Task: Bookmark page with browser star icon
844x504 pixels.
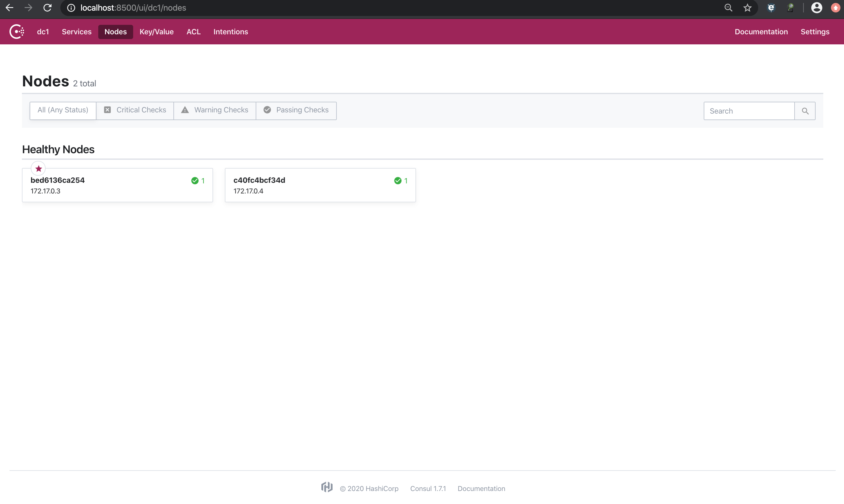Action: pyautogui.click(x=747, y=8)
